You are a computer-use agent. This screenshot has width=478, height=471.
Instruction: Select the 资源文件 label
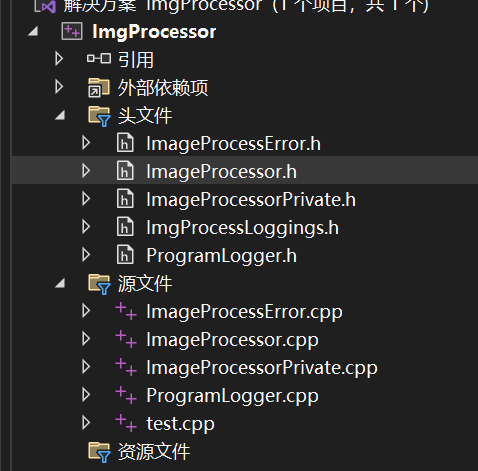(x=154, y=452)
